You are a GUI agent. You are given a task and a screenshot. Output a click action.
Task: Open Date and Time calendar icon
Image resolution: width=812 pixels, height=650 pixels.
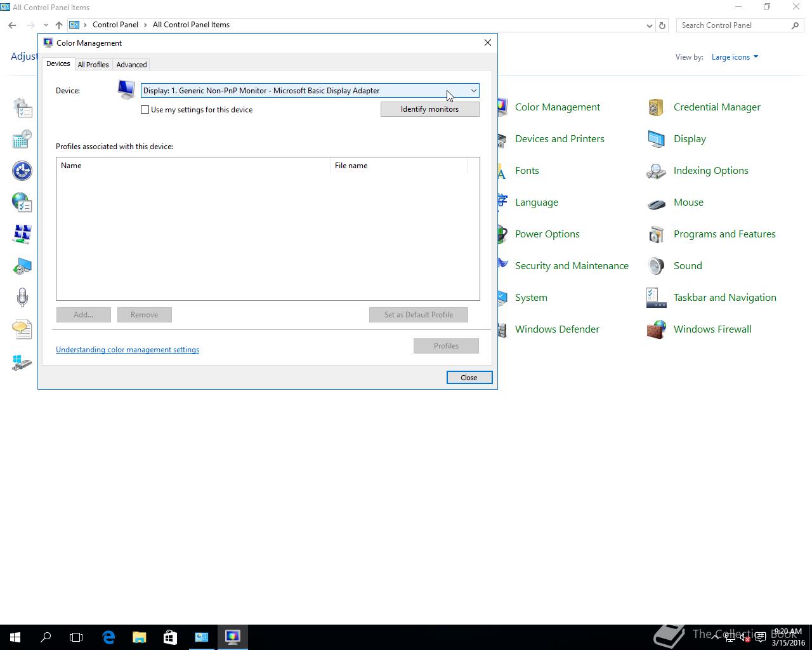[x=22, y=139]
